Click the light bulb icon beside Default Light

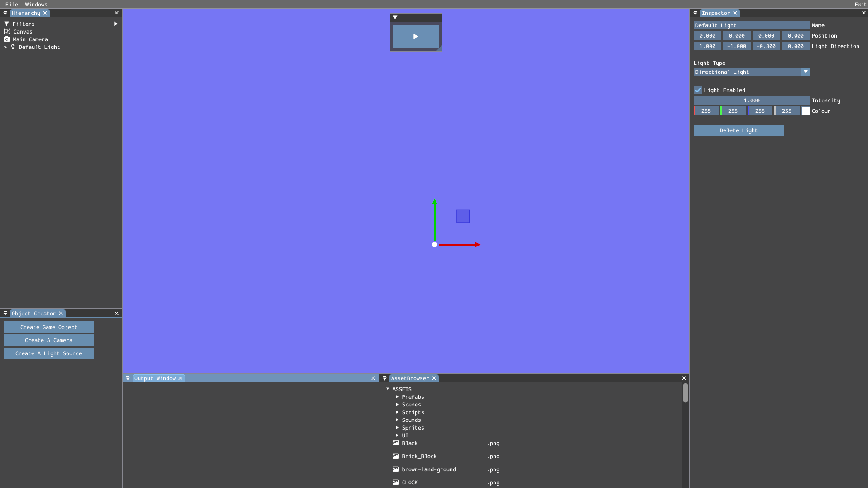(x=13, y=47)
